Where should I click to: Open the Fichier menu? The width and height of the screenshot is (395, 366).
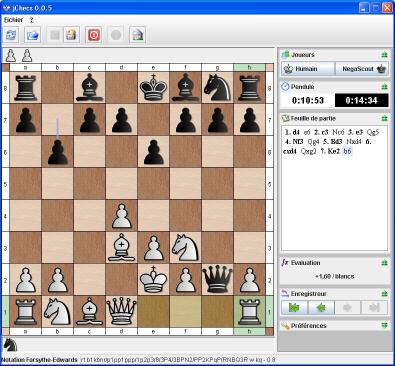(x=13, y=20)
